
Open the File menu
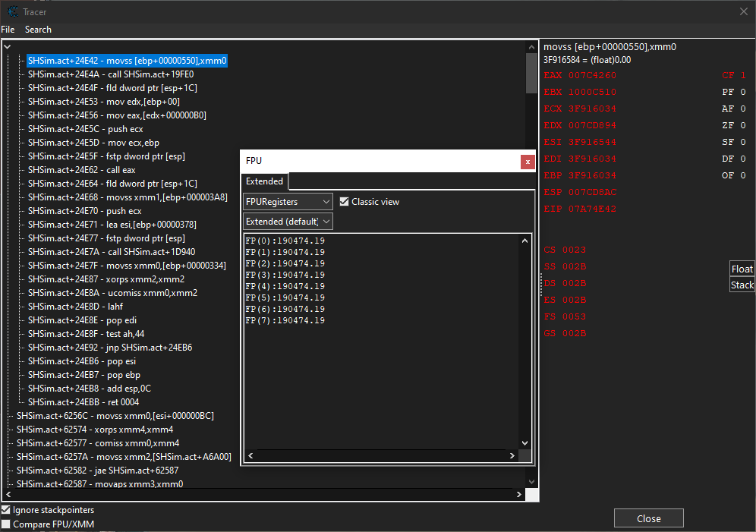click(8, 30)
